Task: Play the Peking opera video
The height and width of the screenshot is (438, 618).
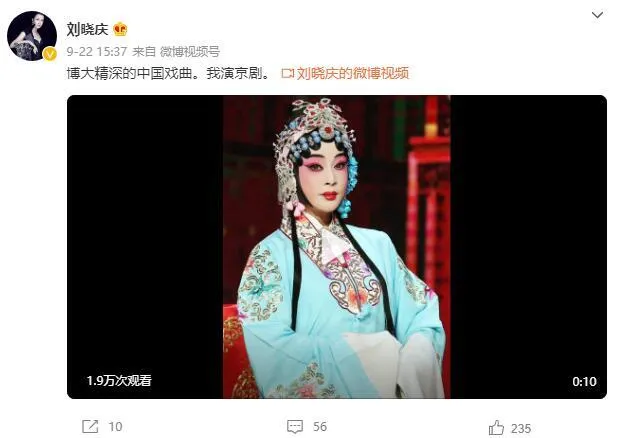Action: click(x=337, y=247)
